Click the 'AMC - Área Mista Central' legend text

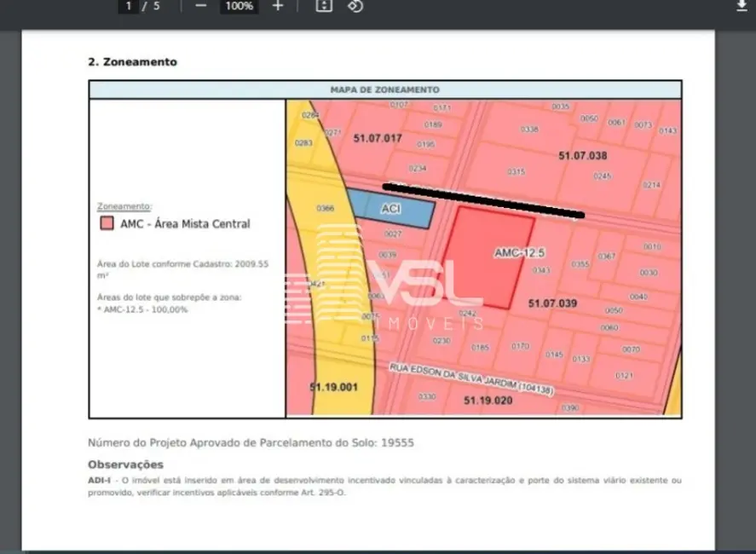184,224
